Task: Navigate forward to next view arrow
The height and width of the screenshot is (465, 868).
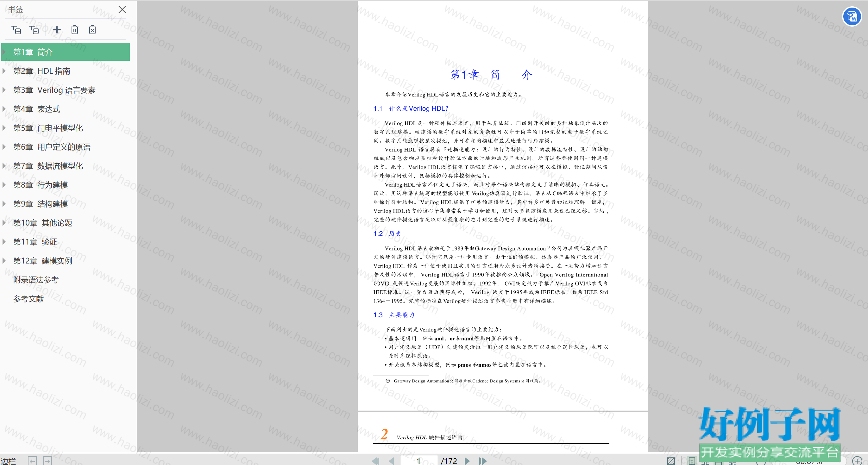Action: tap(47, 461)
